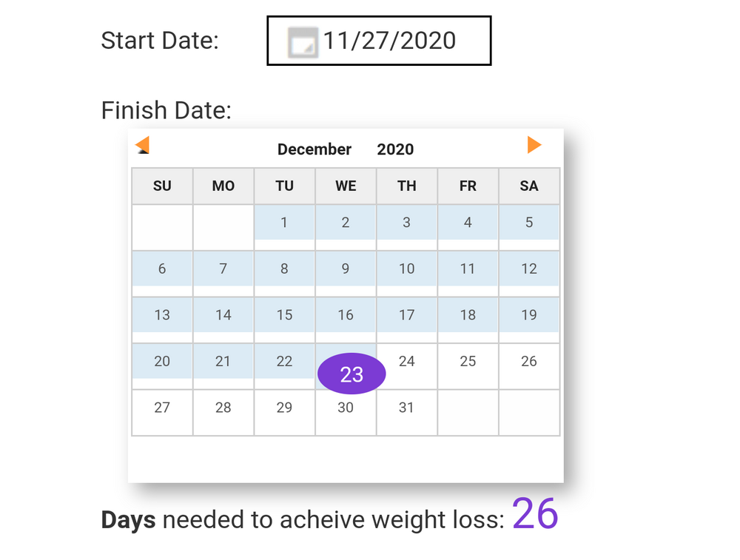Go to previous month with left arrow
Screen dimensions: 740x560
coord(143,145)
